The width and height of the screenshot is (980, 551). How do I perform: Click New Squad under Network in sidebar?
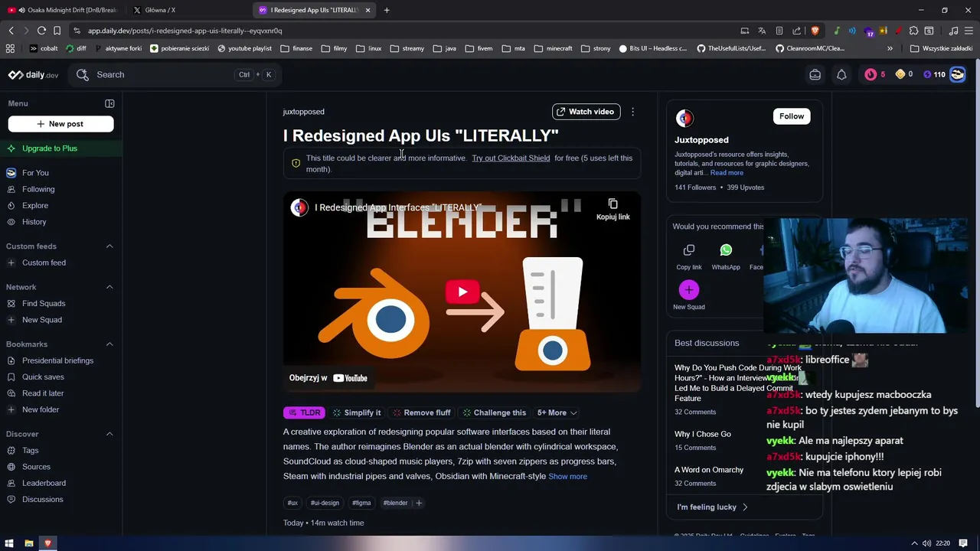42,320
